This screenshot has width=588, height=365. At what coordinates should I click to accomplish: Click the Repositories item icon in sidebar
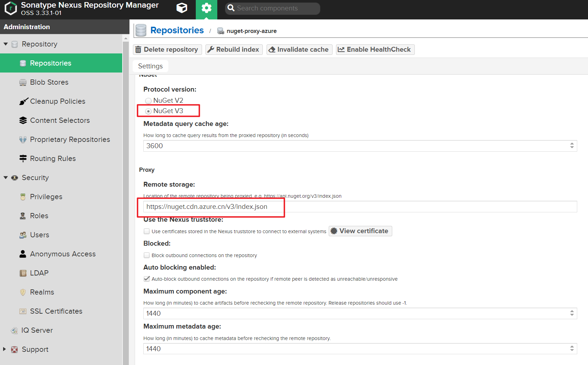pos(23,63)
